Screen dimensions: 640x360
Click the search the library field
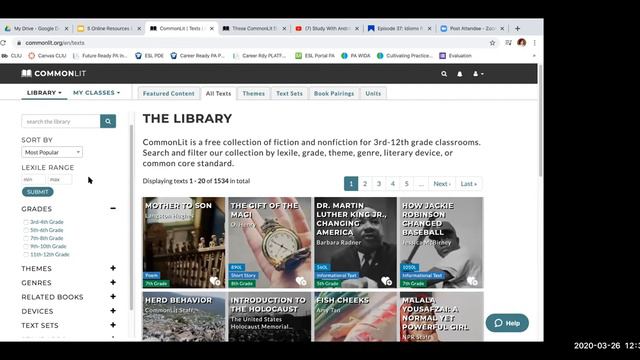(61, 121)
